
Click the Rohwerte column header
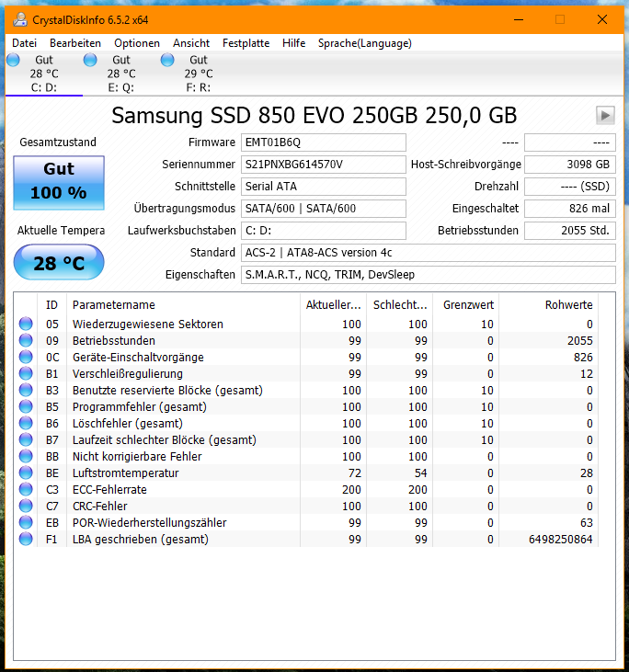tap(549, 305)
